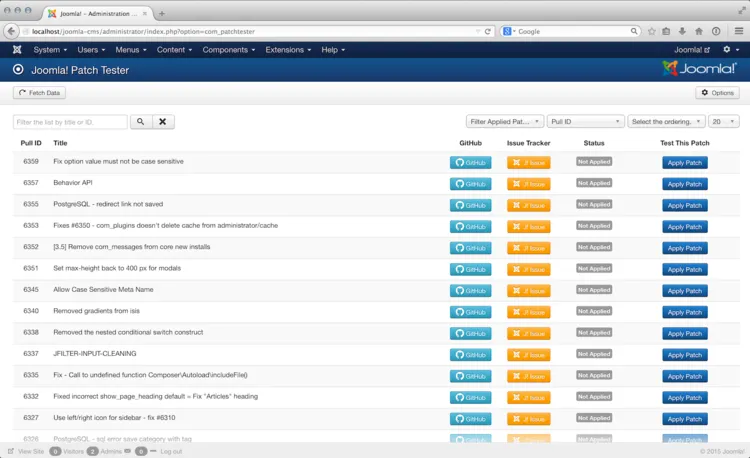Open the gear settings menu in the top bar
750x458 pixels.
[731, 50]
